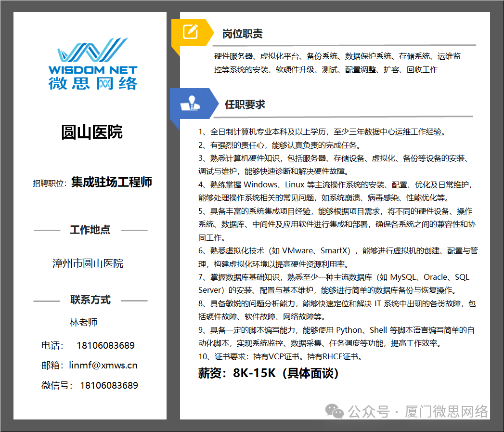Click the email address linmf@xmws.cn

click(x=103, y=365)
